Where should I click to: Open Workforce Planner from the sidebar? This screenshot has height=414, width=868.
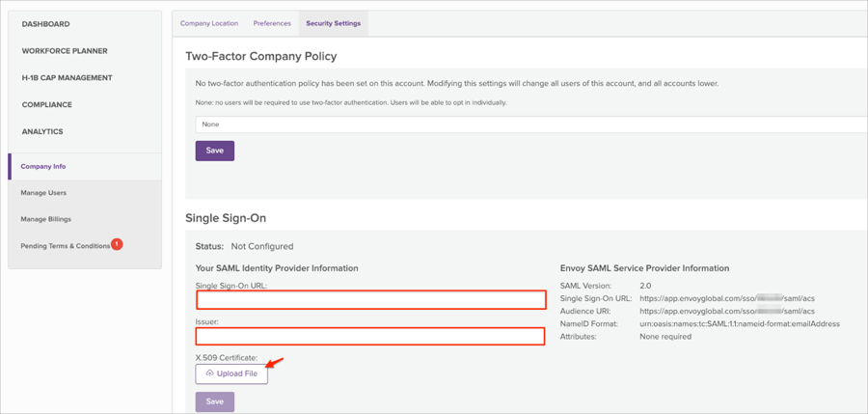tap(65, 51)
